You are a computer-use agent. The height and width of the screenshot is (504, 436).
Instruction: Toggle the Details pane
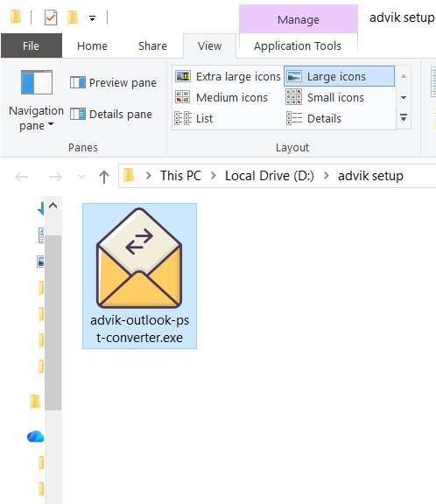tap(111, 114)
